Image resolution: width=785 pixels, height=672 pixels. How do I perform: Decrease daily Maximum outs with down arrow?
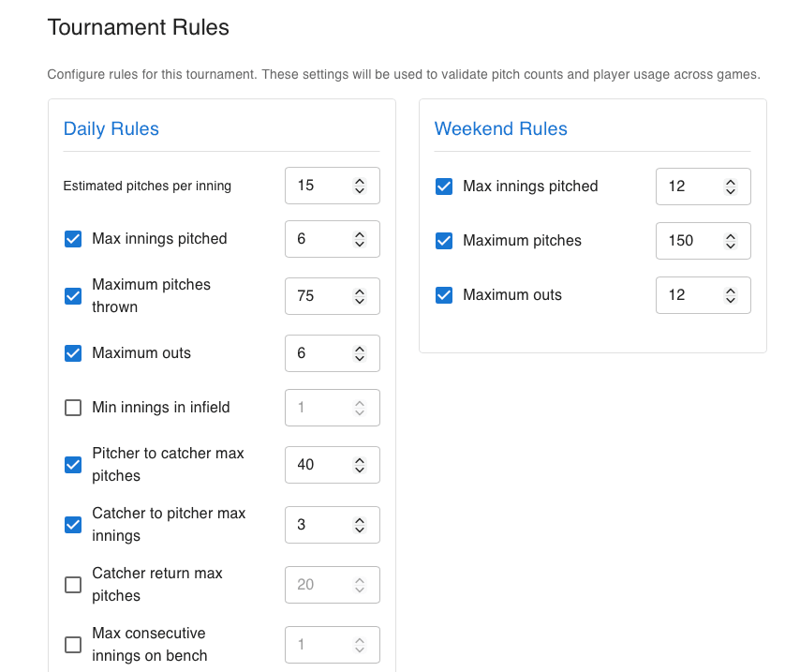tap(361, 358)
